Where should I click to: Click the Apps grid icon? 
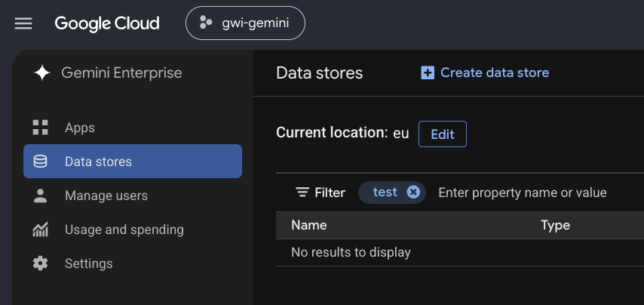click(40, 128)
